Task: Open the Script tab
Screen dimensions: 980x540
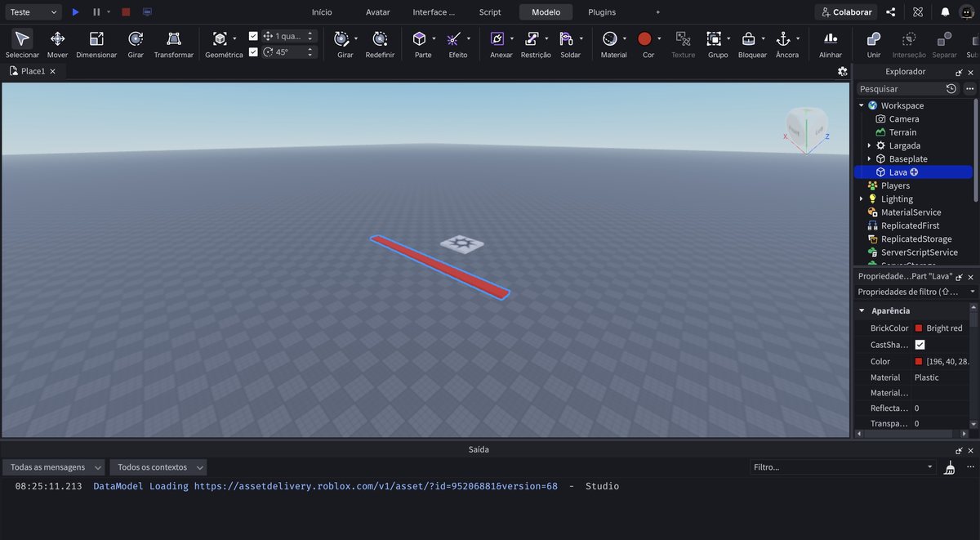Action: pyautogui.click(x=490, y=12)
